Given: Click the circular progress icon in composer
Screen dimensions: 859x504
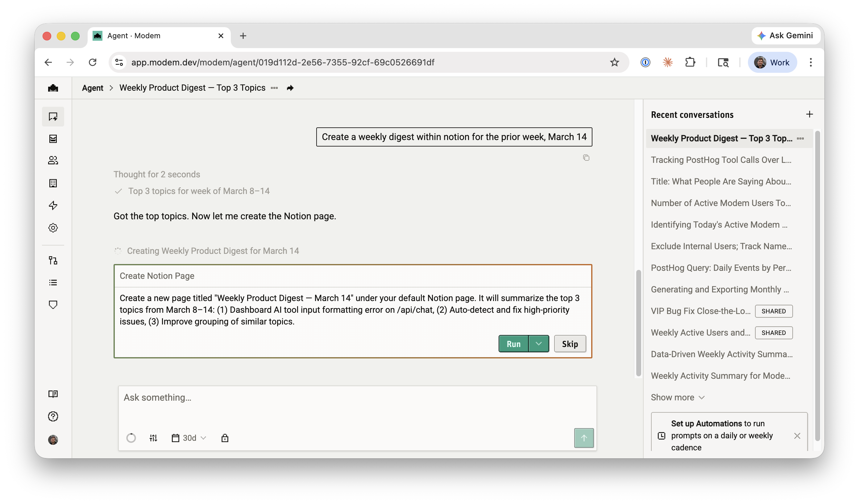Looking at the screenshot, I should click(131, 438).
